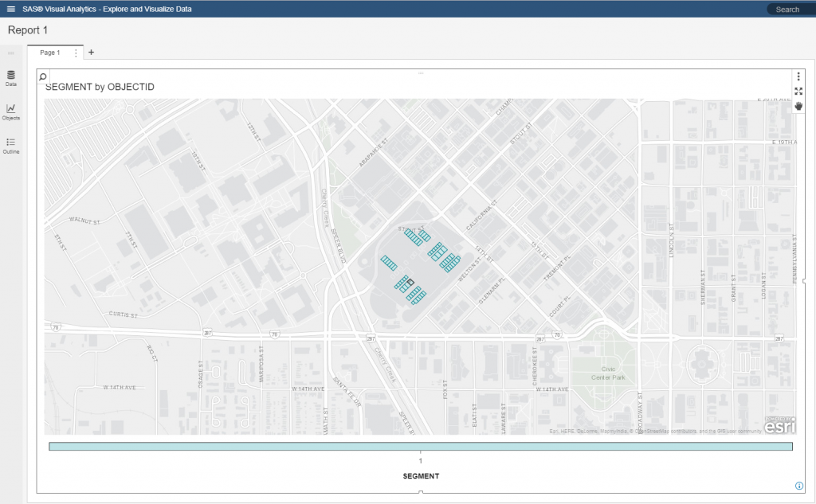Open the Data pane in the sidebar
816x504 pixels.
pos(11,78)
